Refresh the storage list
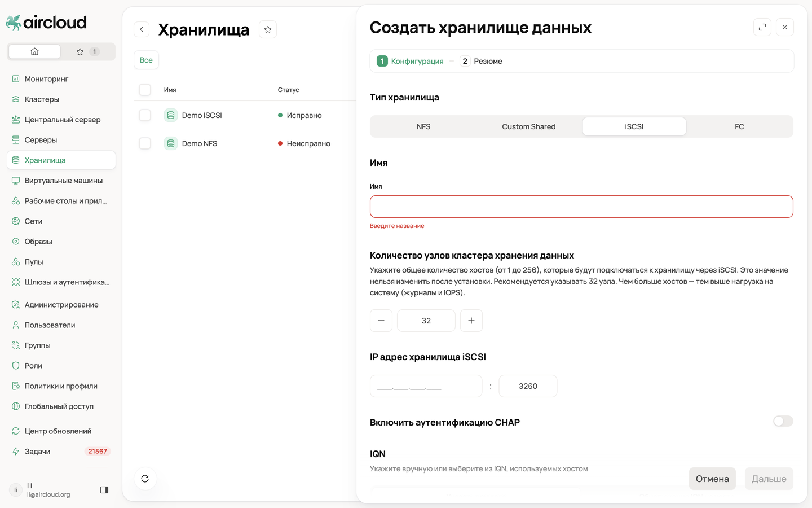The image size is (812, 508). click(x=145, y=479)
